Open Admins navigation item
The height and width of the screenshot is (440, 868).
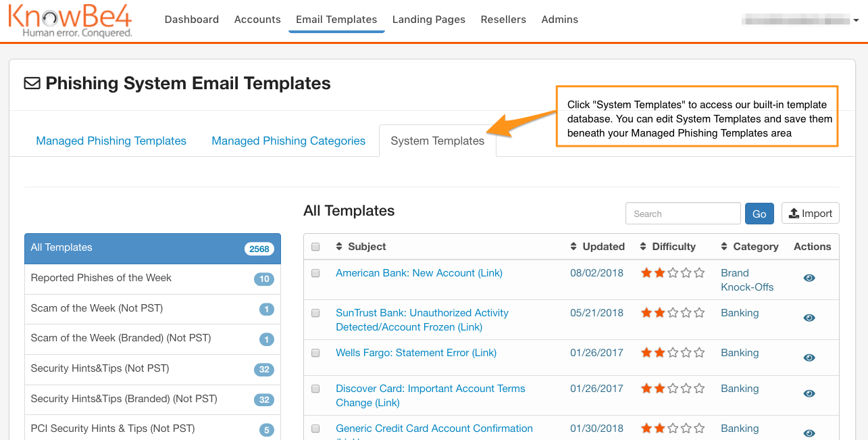click(560, 20)
